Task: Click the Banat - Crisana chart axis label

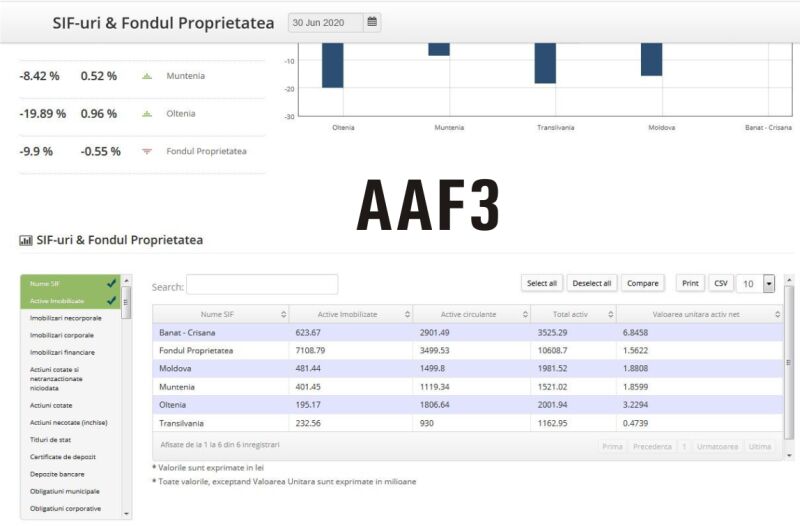Action: [x=768, y=128]
